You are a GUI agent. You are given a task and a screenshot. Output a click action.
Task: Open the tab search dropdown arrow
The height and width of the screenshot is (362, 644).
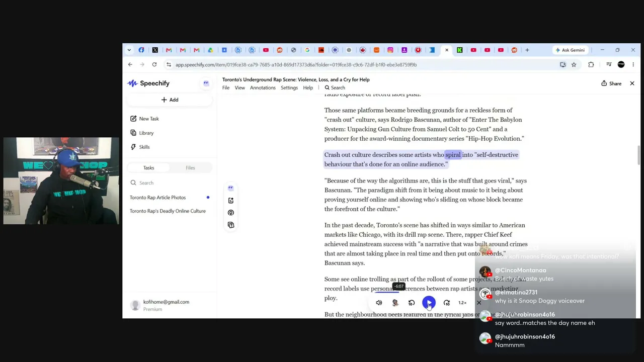click(129, 50)
